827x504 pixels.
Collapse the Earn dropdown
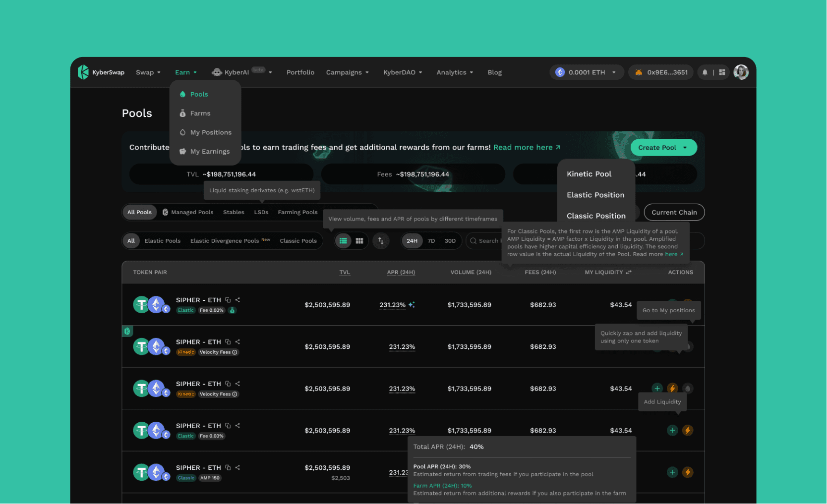click(x=186, y=72)
